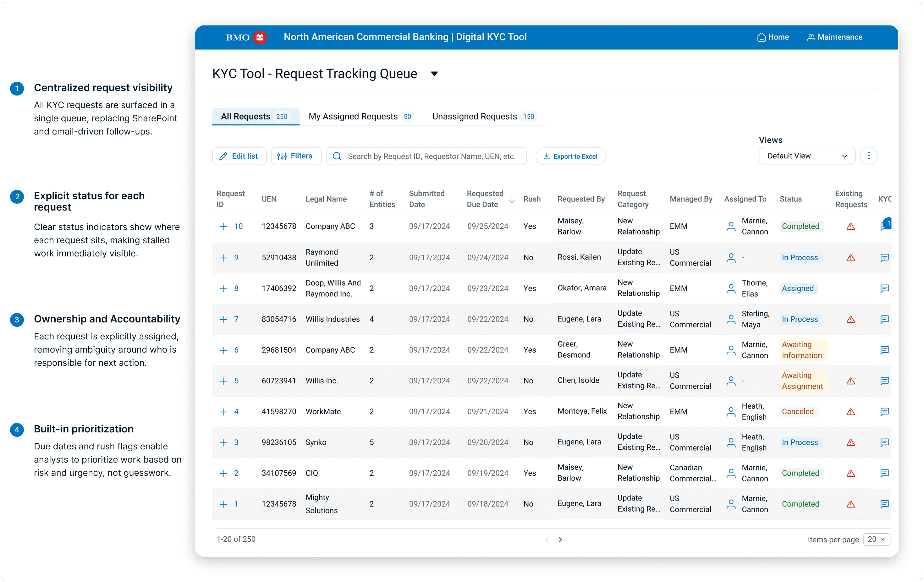This screenshot has height=582, width=924.
Task: Expand request 10 for Company ABC
Action: click(223, 226)
